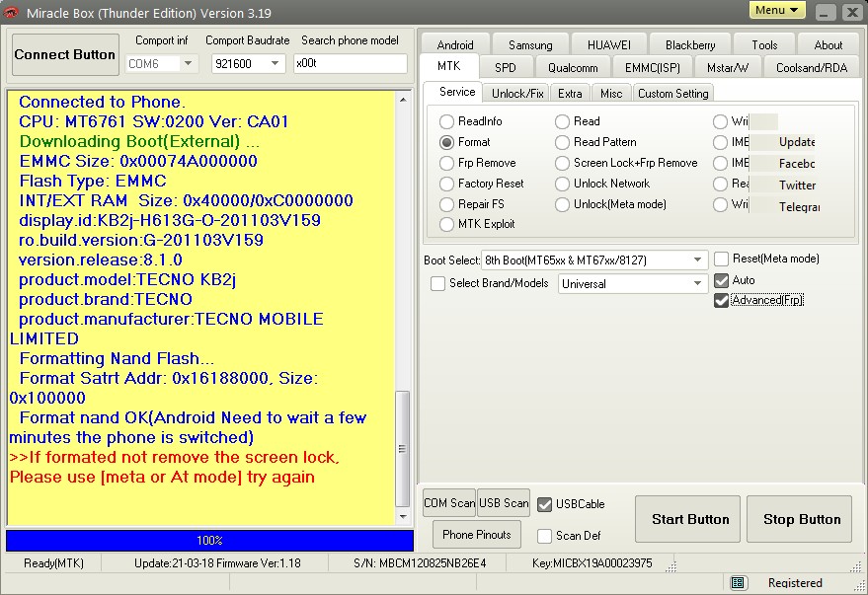Click the status bar icon beside Registered
The height and width of the screenshot is (595, 868).
[738, 583]
